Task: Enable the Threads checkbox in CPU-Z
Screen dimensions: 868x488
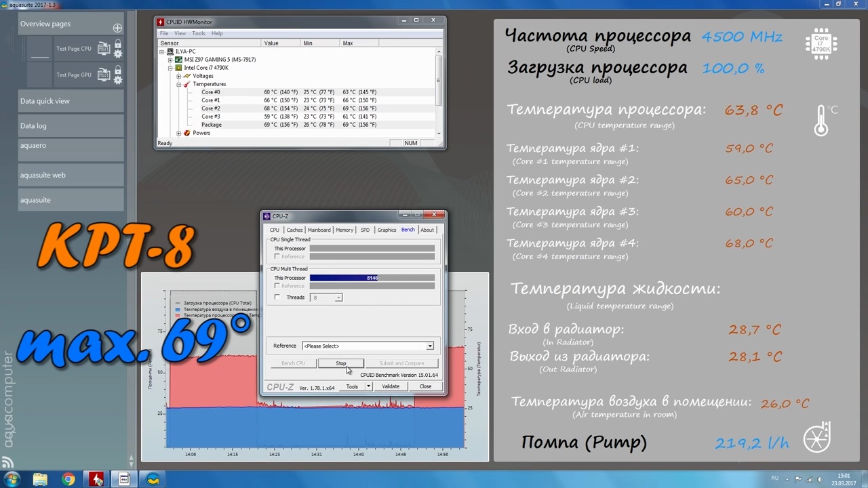Action: [277, 298]
